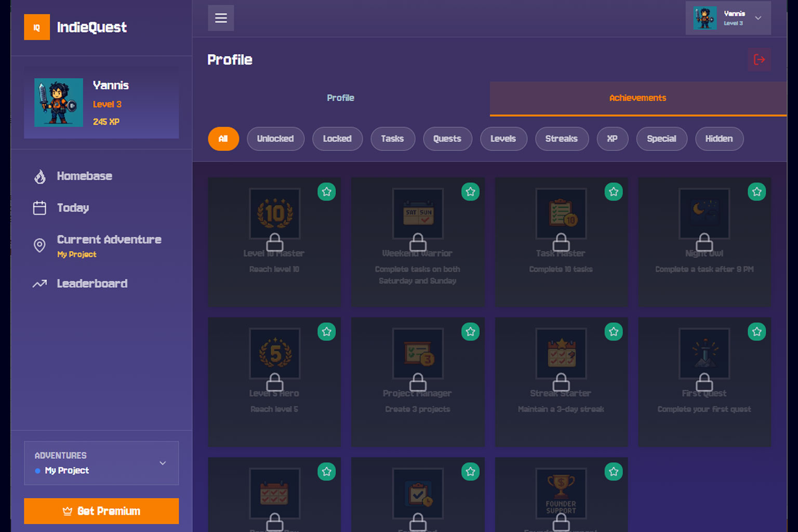Toggle star on Streak Starter card
The height and width of the screenshot is (532, 798).
(614, 331)
